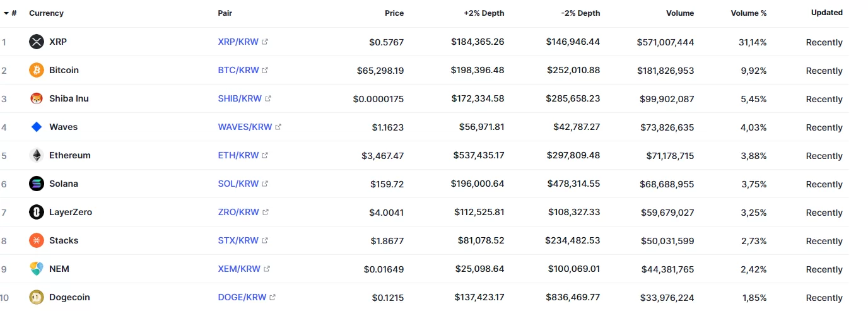Click the Ethereum logo icon
The width and height of the screenshot is (868, 311).
point(37,155)
